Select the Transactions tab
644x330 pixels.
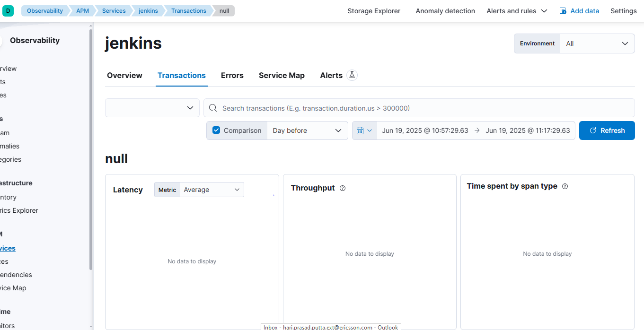pos(182,75)
